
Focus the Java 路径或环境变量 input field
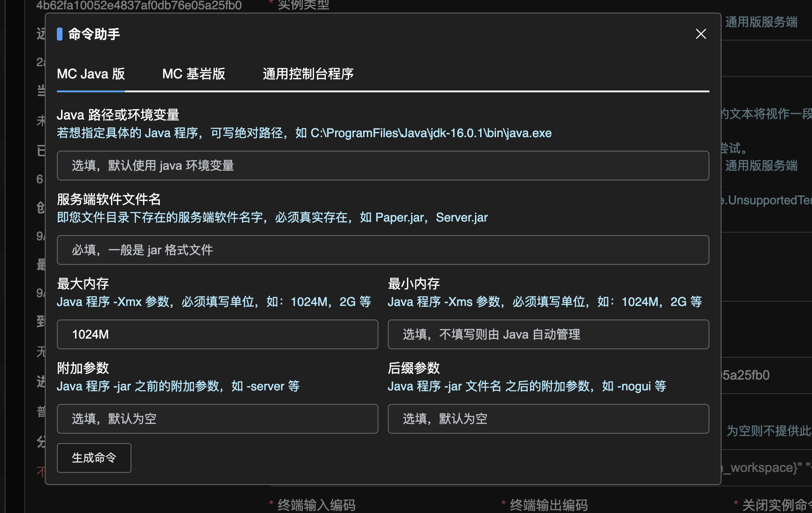(x=383, y=166)
